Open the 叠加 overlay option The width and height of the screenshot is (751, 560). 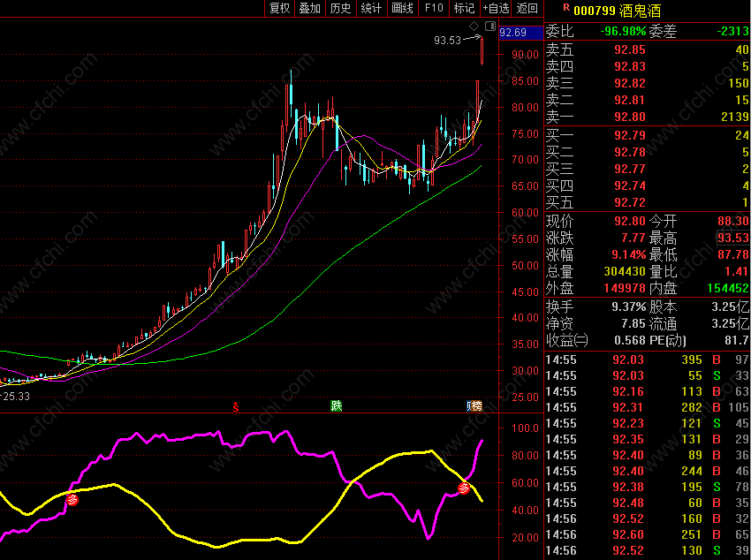310,8
